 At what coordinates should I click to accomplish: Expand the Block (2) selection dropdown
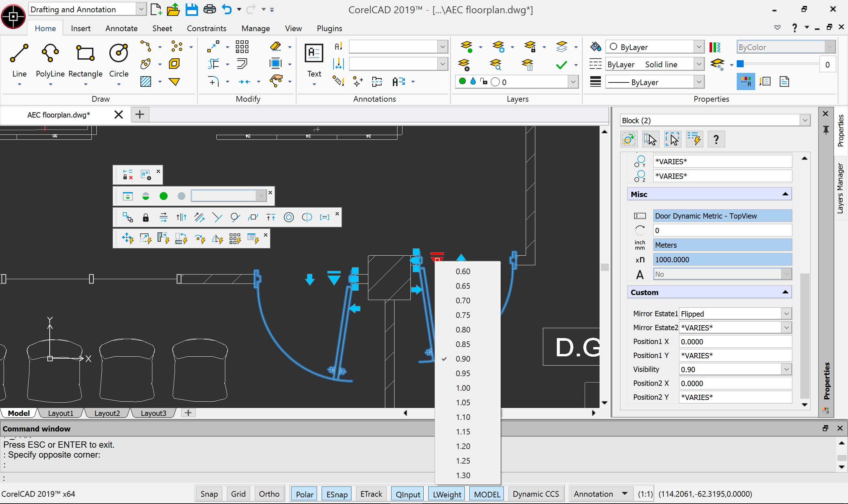point(805,121)
